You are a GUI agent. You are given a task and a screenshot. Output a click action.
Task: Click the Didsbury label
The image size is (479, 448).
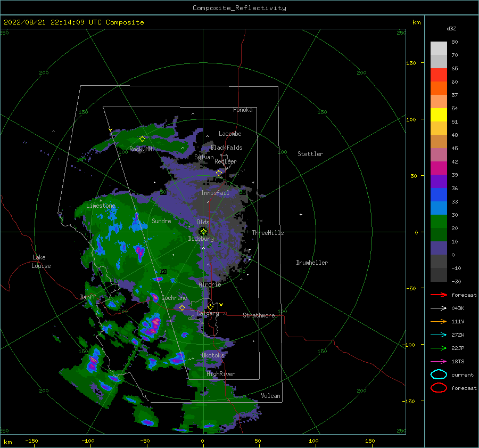tap(201, 239)
